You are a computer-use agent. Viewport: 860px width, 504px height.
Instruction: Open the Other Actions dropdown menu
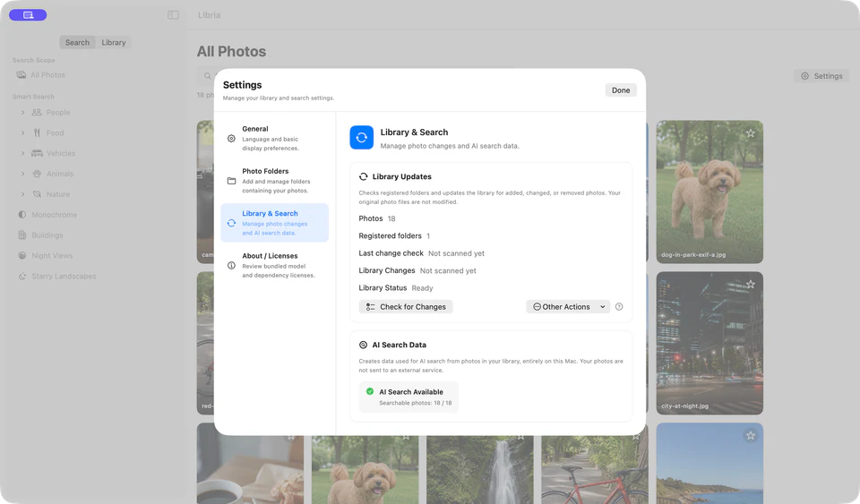click(x=568, y=307)
